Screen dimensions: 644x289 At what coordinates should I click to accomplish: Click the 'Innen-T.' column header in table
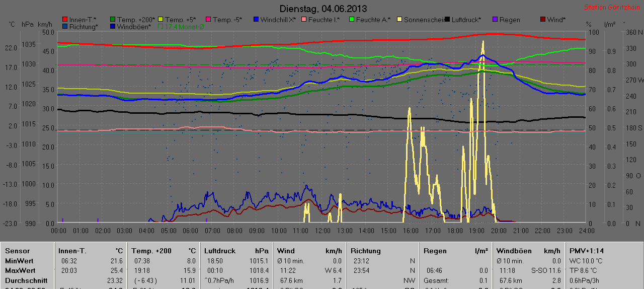click(72, 251)
